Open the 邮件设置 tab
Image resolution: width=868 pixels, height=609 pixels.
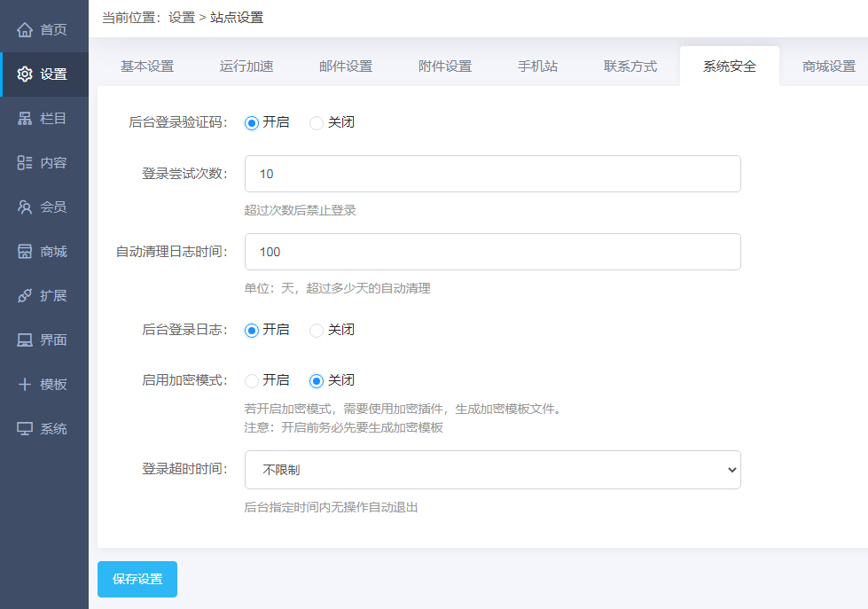pos(346,66)
